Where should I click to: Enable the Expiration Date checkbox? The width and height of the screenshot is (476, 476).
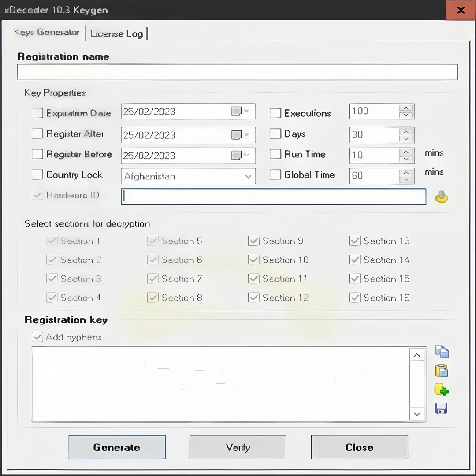coord(37,113)
